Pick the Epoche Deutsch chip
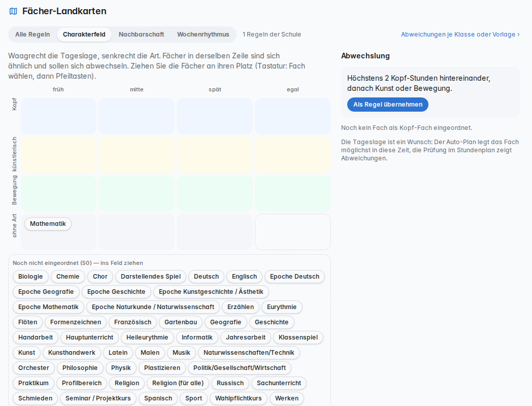Screen dimensions: 532x406 click(x=294, y=277)
